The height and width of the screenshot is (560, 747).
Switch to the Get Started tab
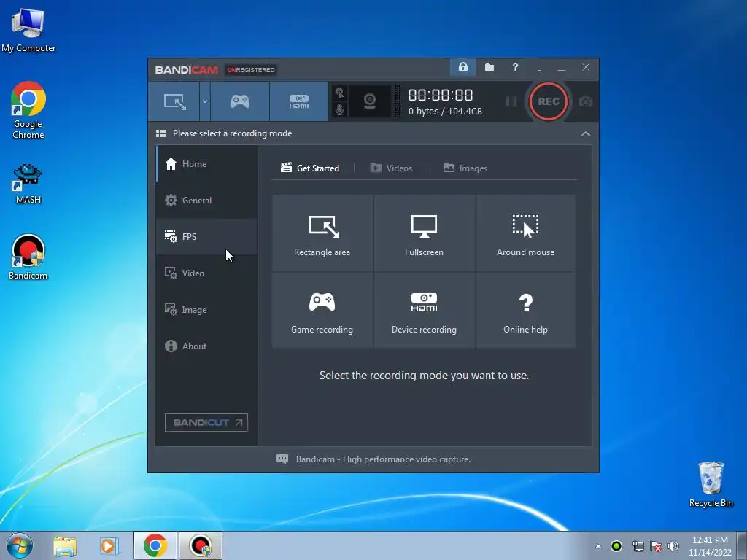click(310, 168)
